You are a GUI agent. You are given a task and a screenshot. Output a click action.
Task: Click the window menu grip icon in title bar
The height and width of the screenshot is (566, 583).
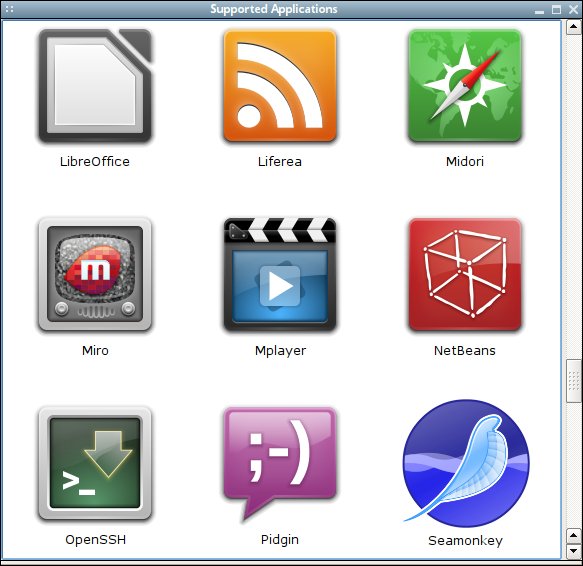click(x=10, y=9)
